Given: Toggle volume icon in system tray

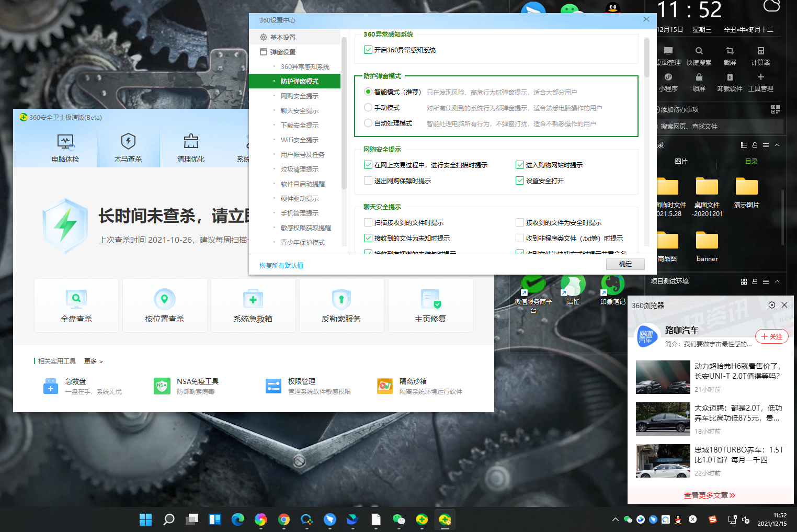Looking at the screenshot, I should (x=745, y=520).
